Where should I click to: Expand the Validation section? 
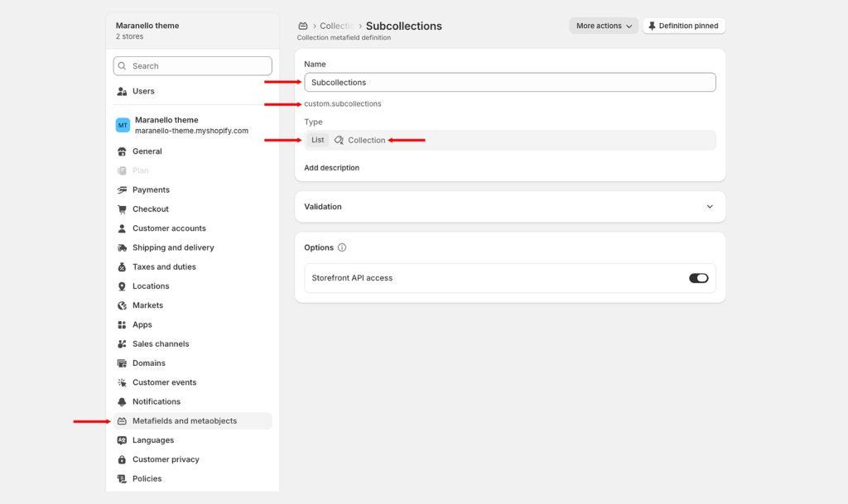pyautogui.click(x=510, y=207)
